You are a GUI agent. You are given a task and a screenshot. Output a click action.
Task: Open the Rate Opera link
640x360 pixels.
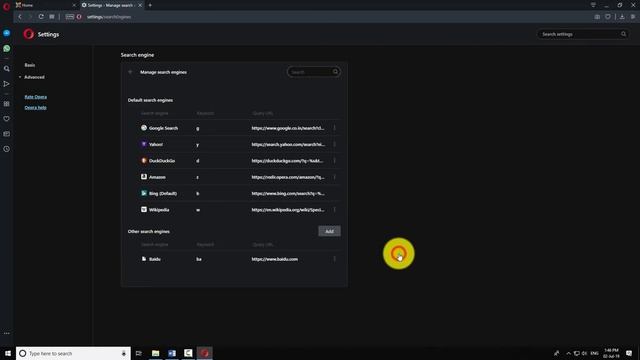tap(36, 97)
